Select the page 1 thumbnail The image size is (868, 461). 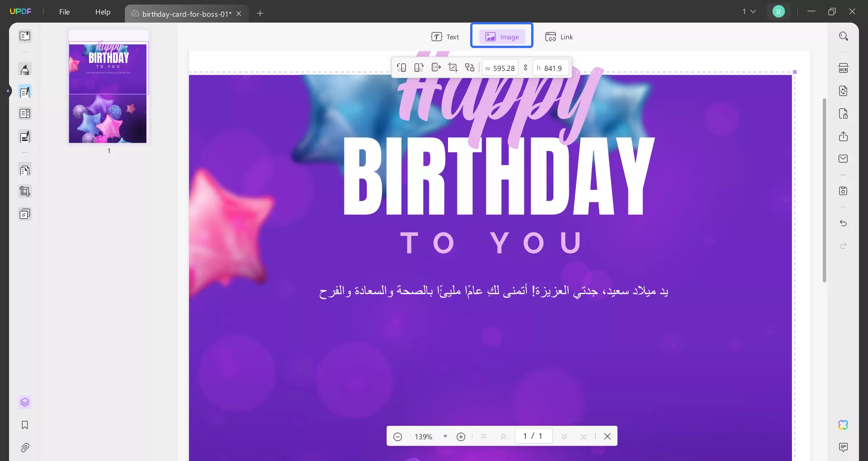(108, 88)
